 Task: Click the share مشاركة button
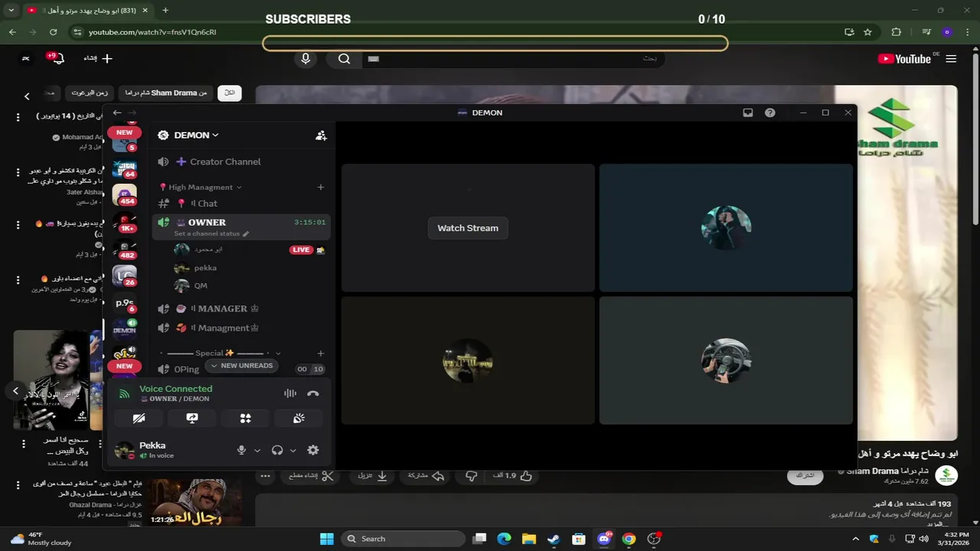point(426,476)
